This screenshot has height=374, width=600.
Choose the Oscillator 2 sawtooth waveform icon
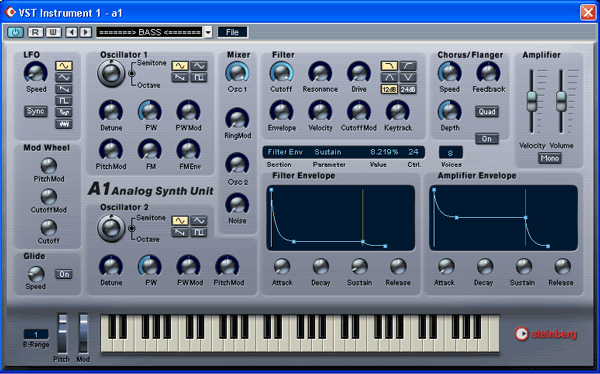(180, 232)
